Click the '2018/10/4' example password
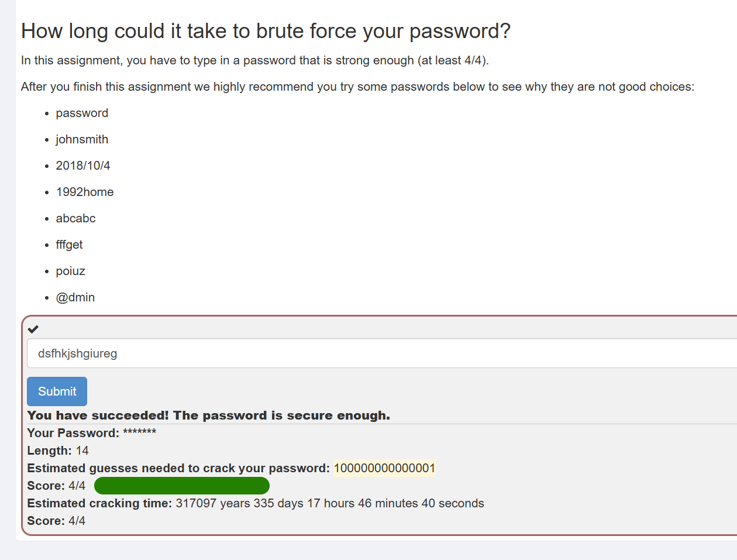 click(83, 166)
